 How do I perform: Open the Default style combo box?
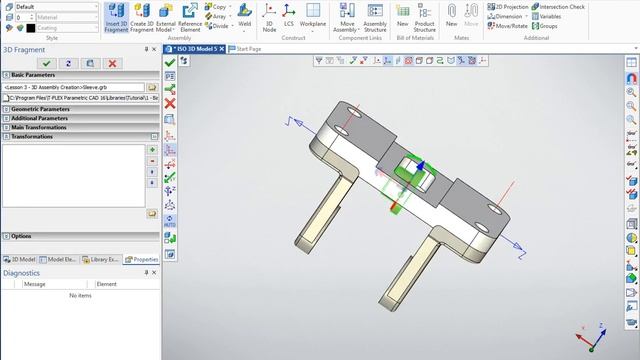coord(57,7)
